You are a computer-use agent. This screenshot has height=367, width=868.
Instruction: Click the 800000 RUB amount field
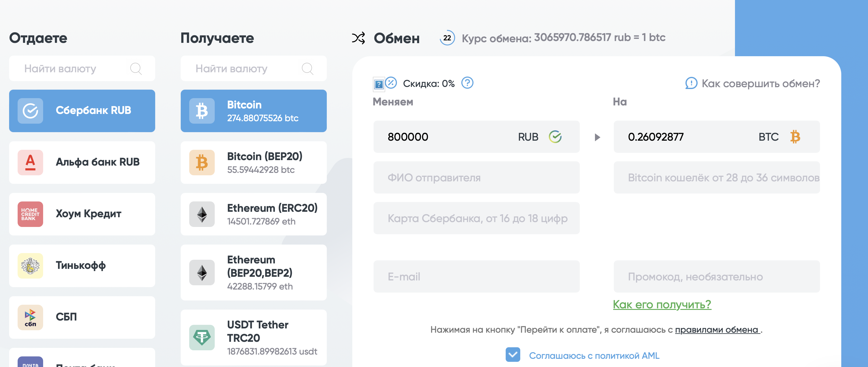(x=477, y=137)
